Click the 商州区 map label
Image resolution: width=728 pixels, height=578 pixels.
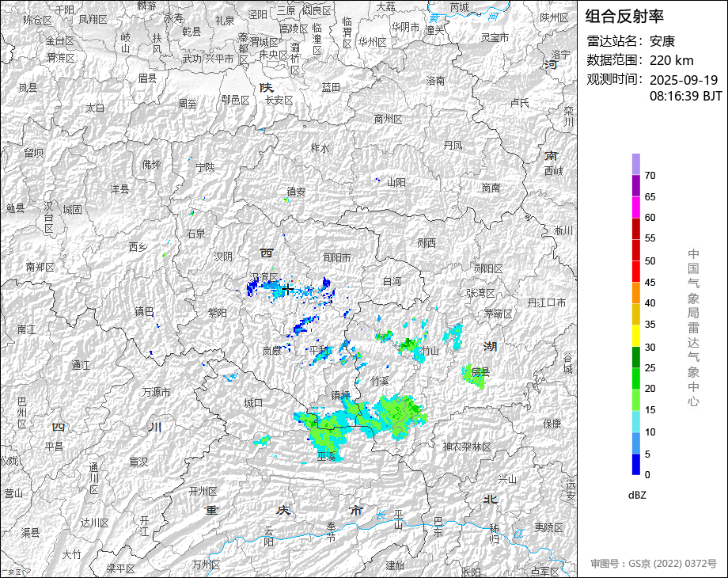click(389, 120)
